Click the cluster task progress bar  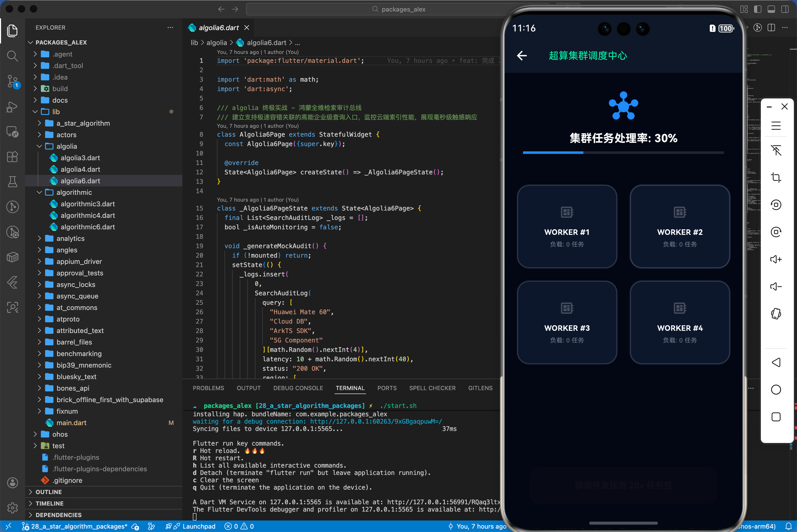click(623, 153)
